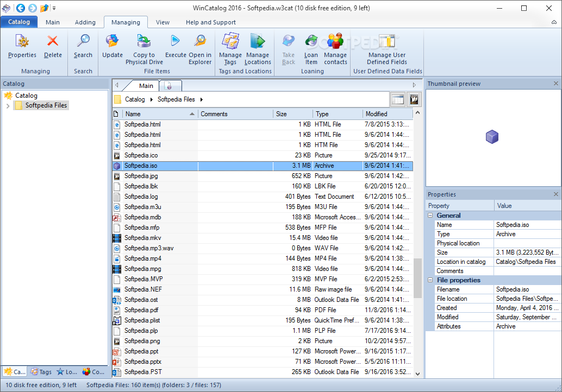Screen dimensions: 562x392
Task: Select Catalog tab at bottom of sidebar
Action: (x=15, y=371)
